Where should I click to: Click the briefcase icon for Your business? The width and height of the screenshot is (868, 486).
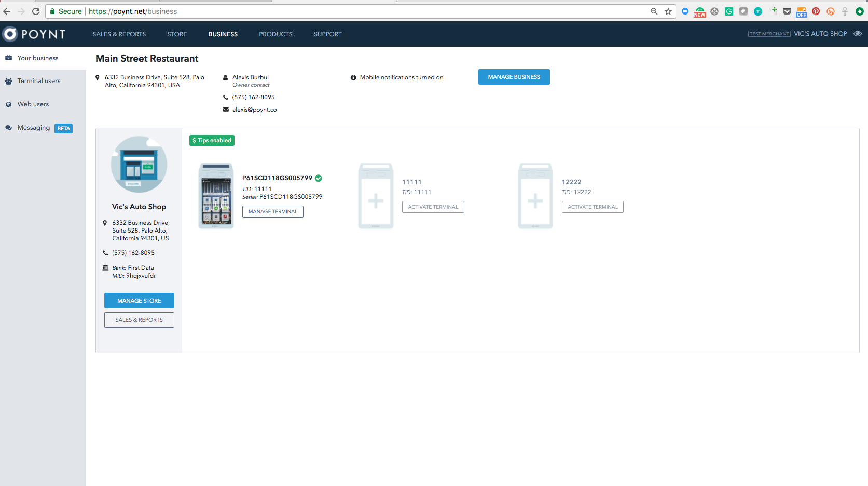tap(8, 58)
